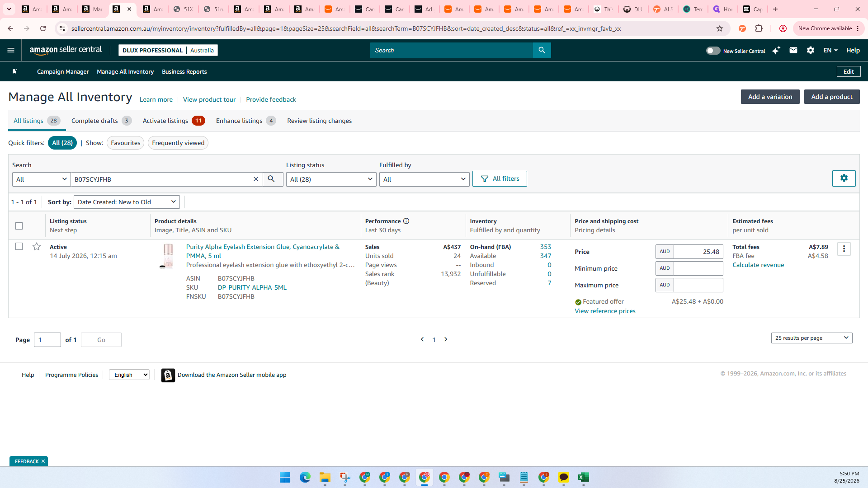
Task: Tick the Purity Alpha listing checkbox
Action: click(x=19, y=246)
